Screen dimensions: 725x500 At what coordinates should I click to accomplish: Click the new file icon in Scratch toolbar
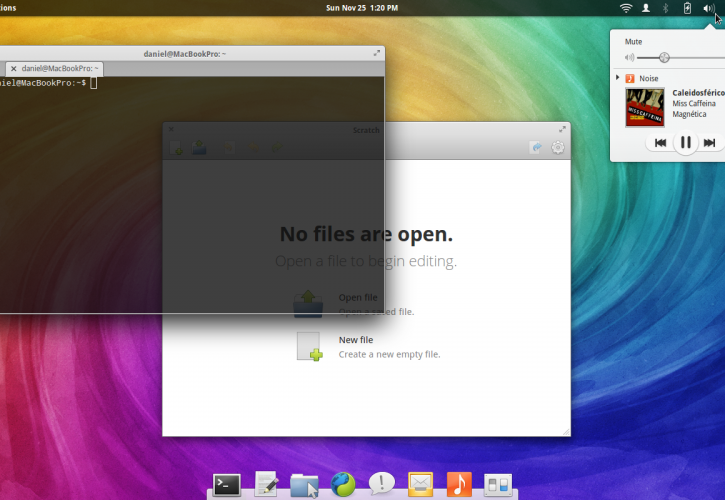point(176,148)
